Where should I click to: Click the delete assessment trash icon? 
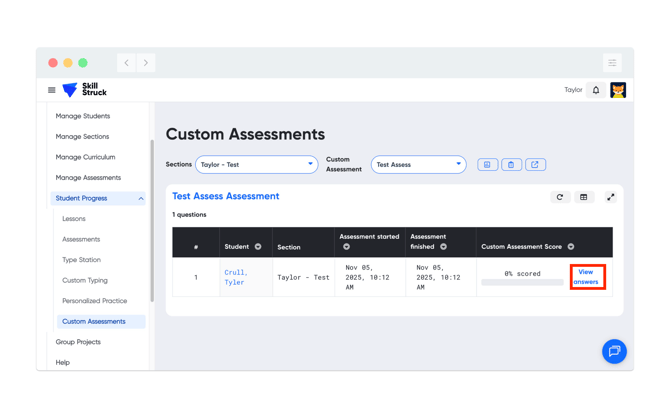(511, 165)
